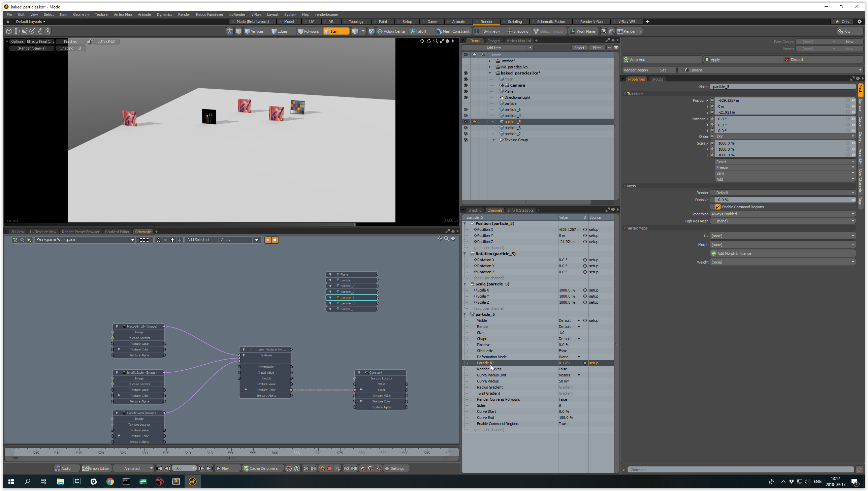Open the Smoothing dropdown
Screen dimensions: 868x491
783,214
